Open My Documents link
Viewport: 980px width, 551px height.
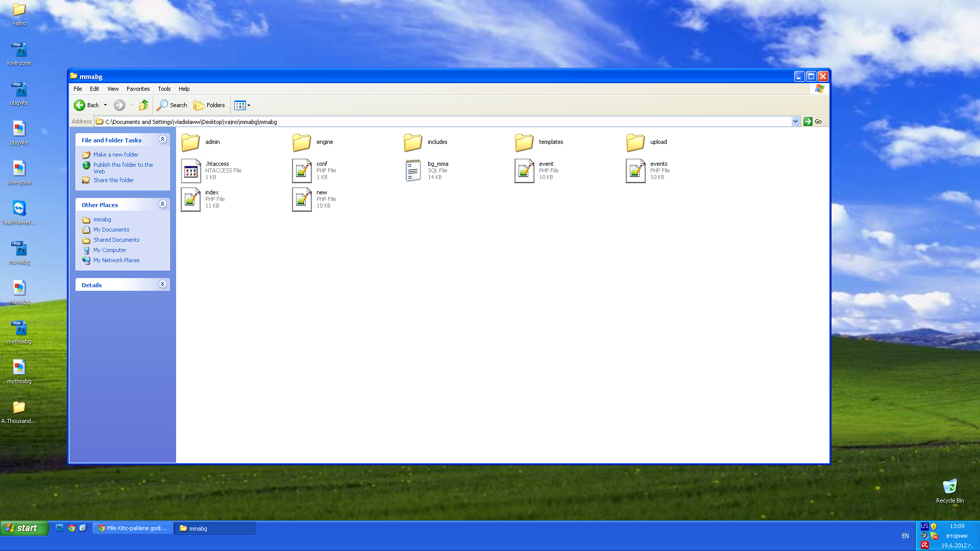(111, 230)
